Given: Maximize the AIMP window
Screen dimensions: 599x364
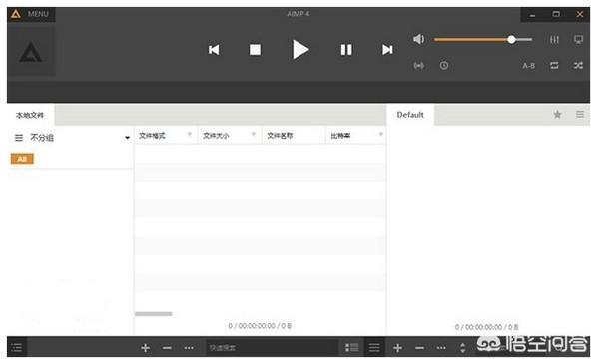Looking at the screenshot, I should tap(556, 14).
